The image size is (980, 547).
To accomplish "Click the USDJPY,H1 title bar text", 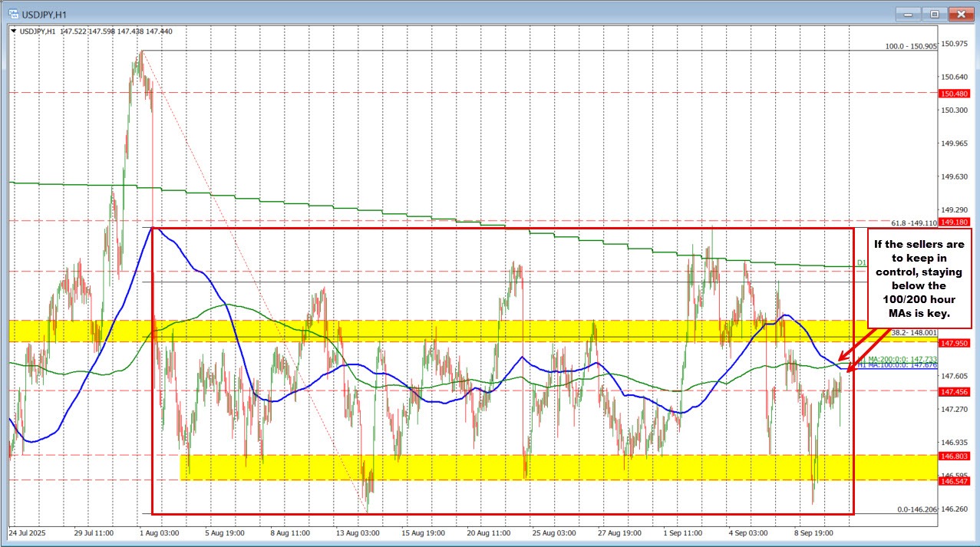I will tap(43, 13).
